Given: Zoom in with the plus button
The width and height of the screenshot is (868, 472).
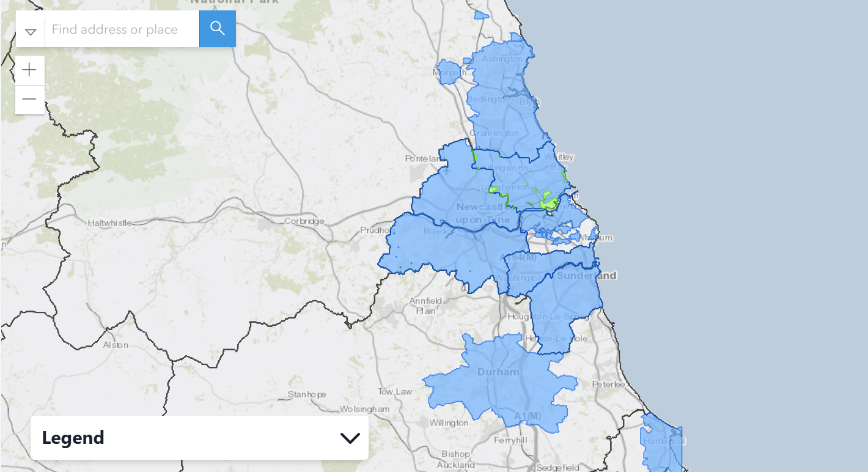Looking at the screenshot, I should pos(29,70).
